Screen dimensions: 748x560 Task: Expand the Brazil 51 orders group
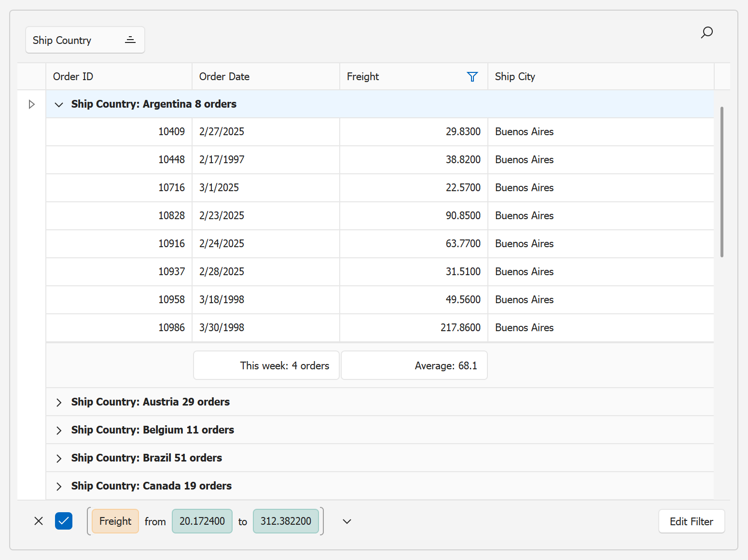pyautogui.click(x=59, y=459)
